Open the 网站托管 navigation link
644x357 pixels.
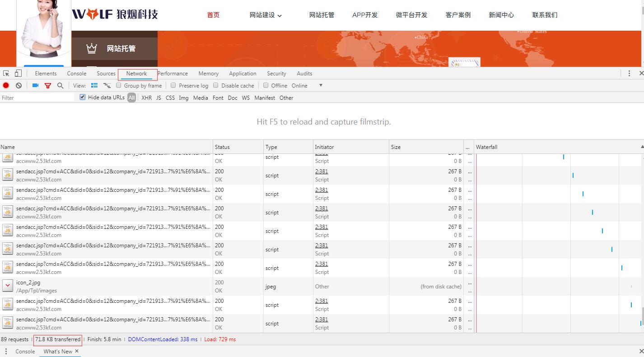(322, 15)
